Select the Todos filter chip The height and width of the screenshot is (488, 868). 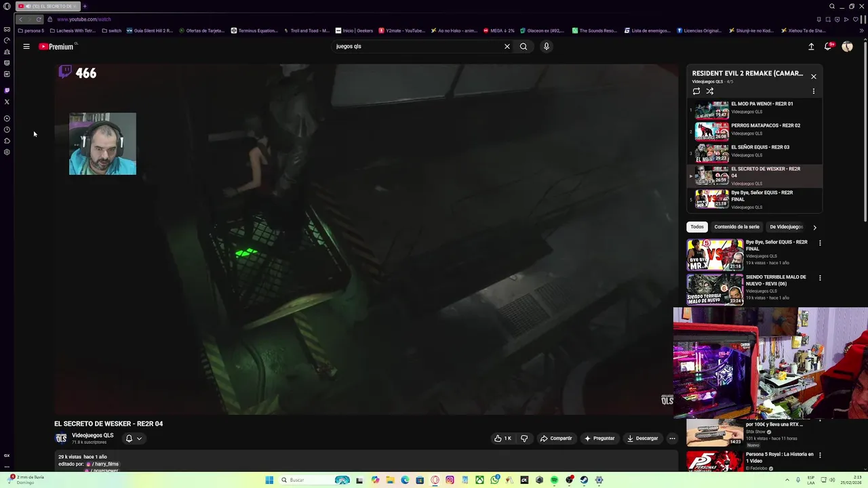(x=697, y=227)
